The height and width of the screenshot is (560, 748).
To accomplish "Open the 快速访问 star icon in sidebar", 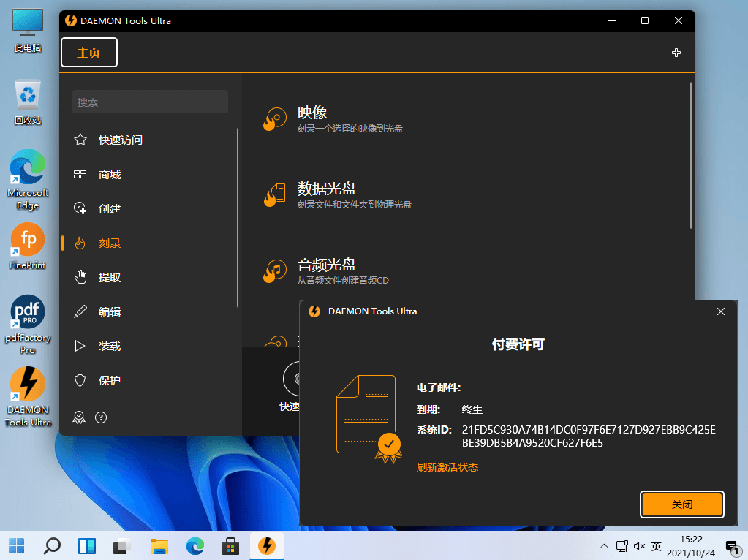I will tap(80, 140).
